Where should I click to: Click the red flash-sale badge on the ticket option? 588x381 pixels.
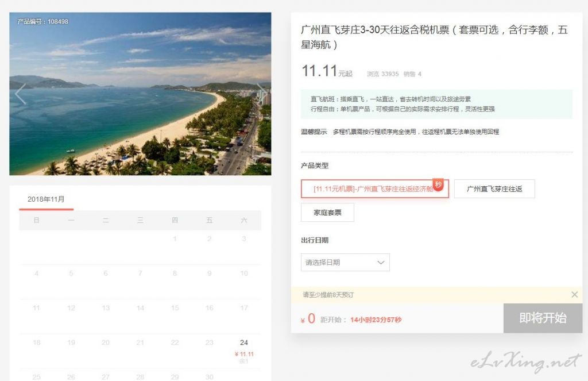tap(439, 184)
